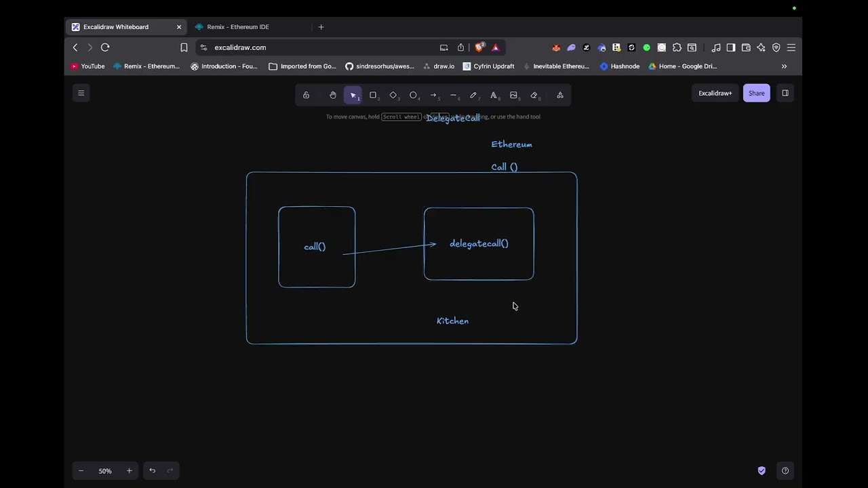Click the install app icon in address bar
Viewport: 868px width, 488px height.
click(x=443, y=47)
